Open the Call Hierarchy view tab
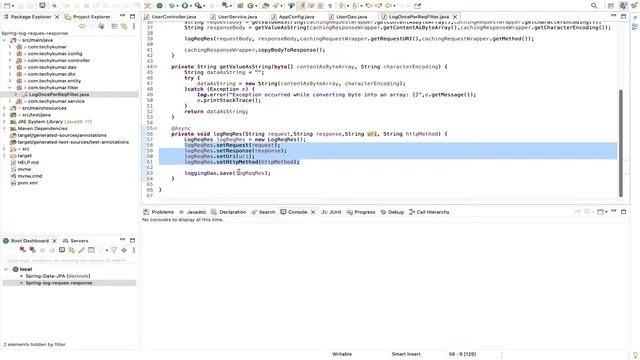The height and width of the screenshot is (360, 640). tap(429, 212)
